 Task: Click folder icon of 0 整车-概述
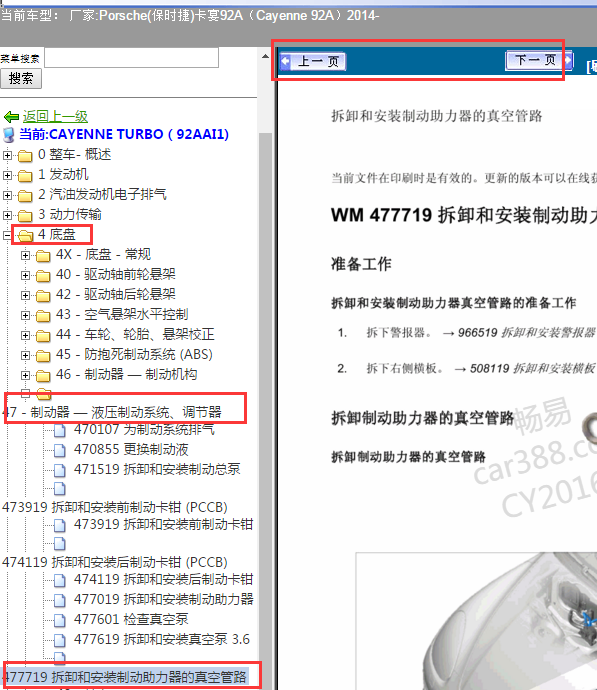tap(25, 155)
